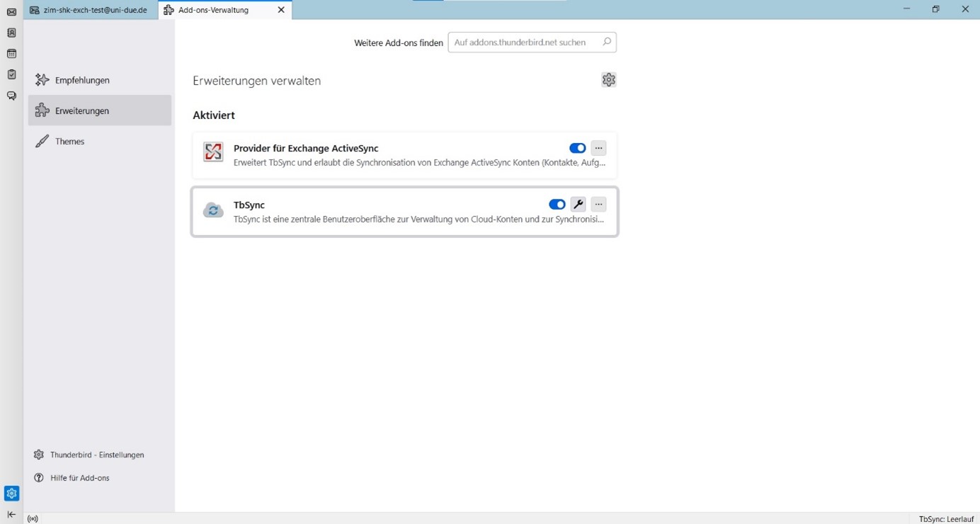Click the addons.thunderbird.net search field
This screenshot has width=980, height=524.
pyautogui.click(x=524, y=42)
